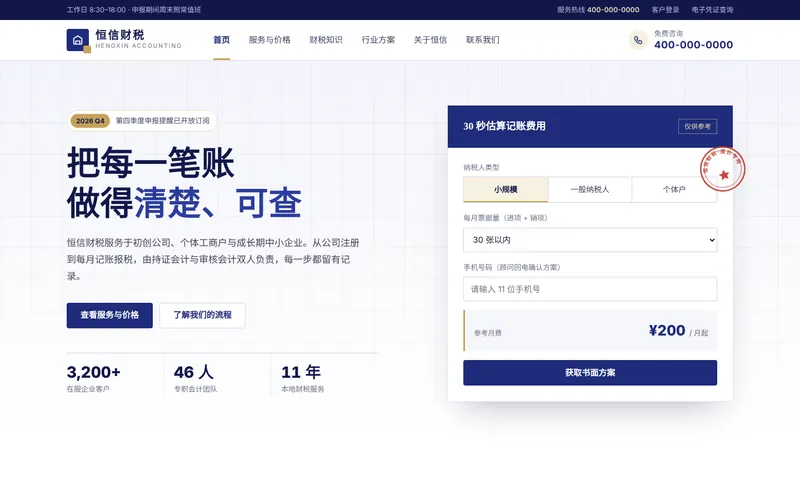This screenshot has height=500, width=800.
Task: Click the 仅供参考 tag
Action: point(697,127)
